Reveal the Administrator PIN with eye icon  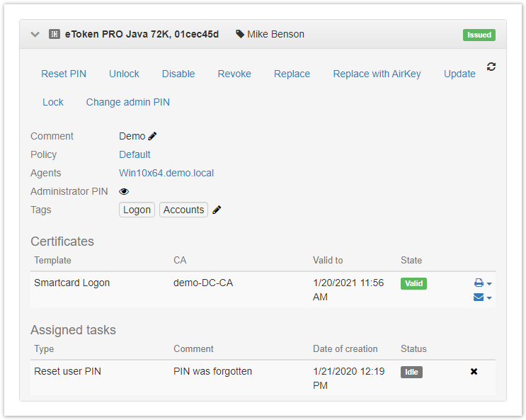(x=124, y=191)
